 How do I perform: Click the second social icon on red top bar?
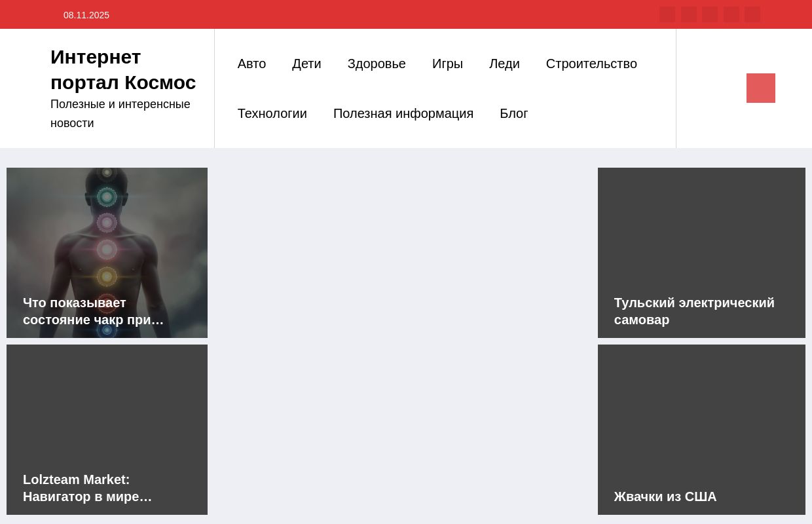tap(689, 14)
